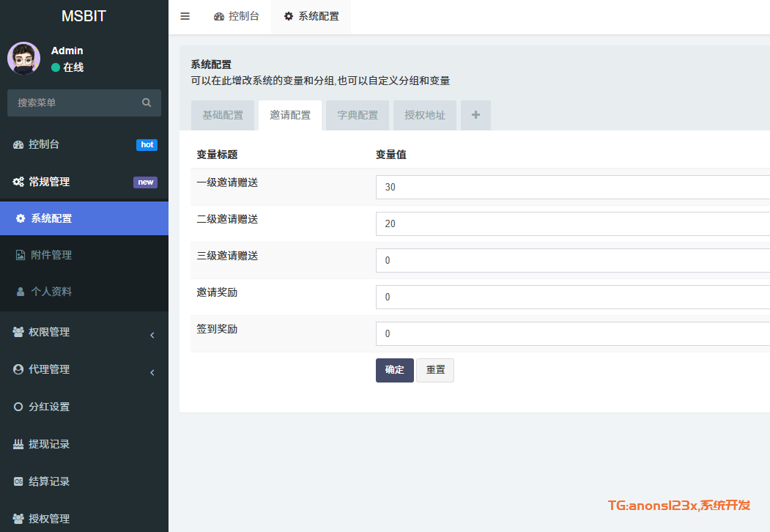
Task: Open 结算记录 in the sidebar
Action: click(49, 481)
